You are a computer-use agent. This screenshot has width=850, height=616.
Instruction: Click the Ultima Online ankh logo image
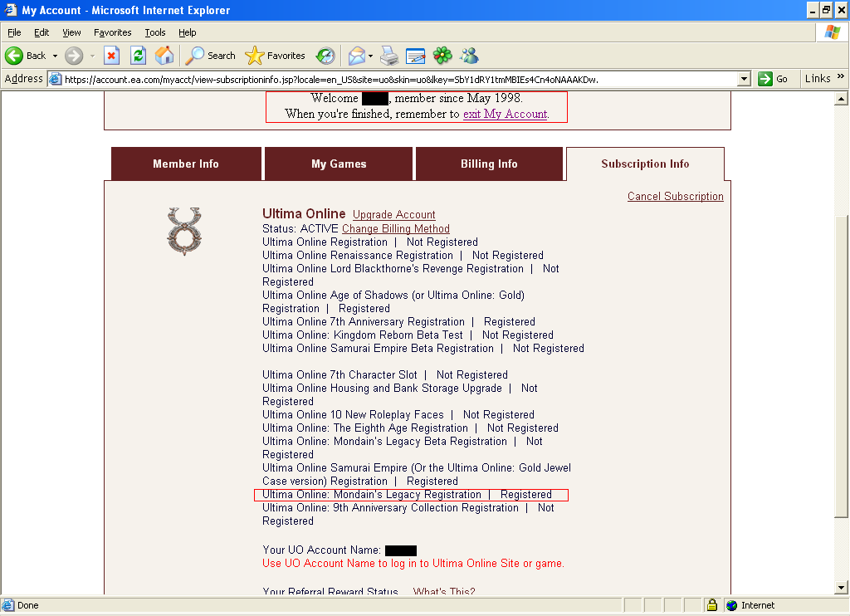point(184,232)
